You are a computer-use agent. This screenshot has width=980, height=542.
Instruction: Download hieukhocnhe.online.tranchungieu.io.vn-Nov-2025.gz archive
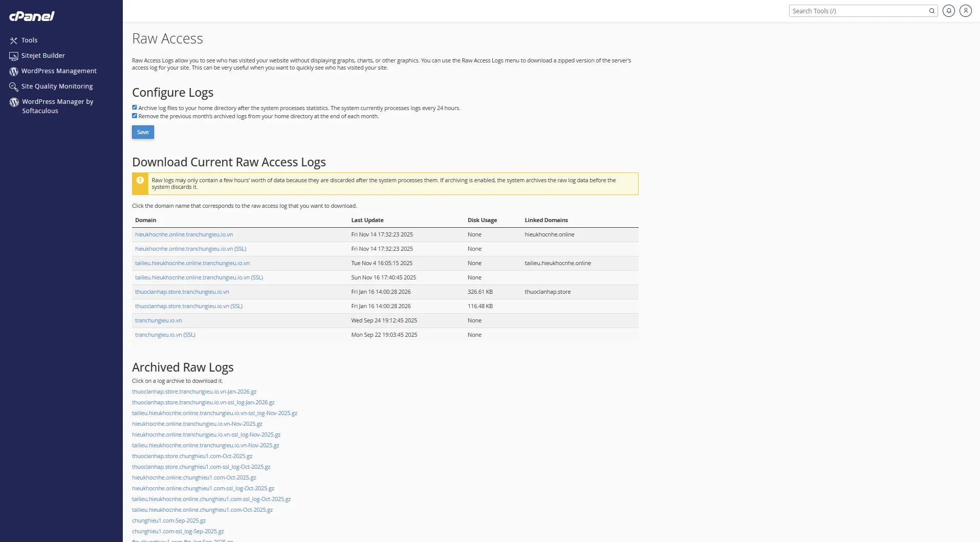pyautogui.click(x=197, y=424)
